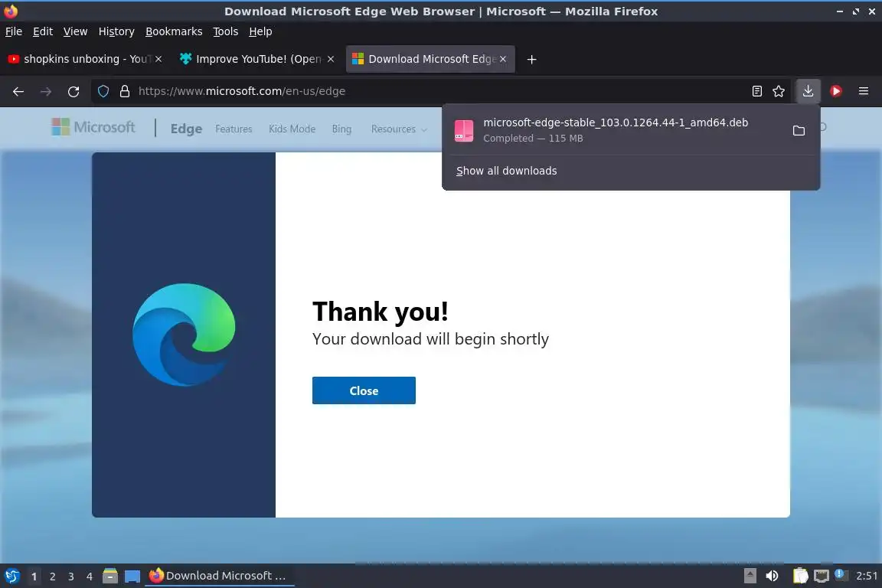Image resolution: width=882 pixels, height=588 pixels.
Task: Open a new tab with plus
Action: coord(531,59)
